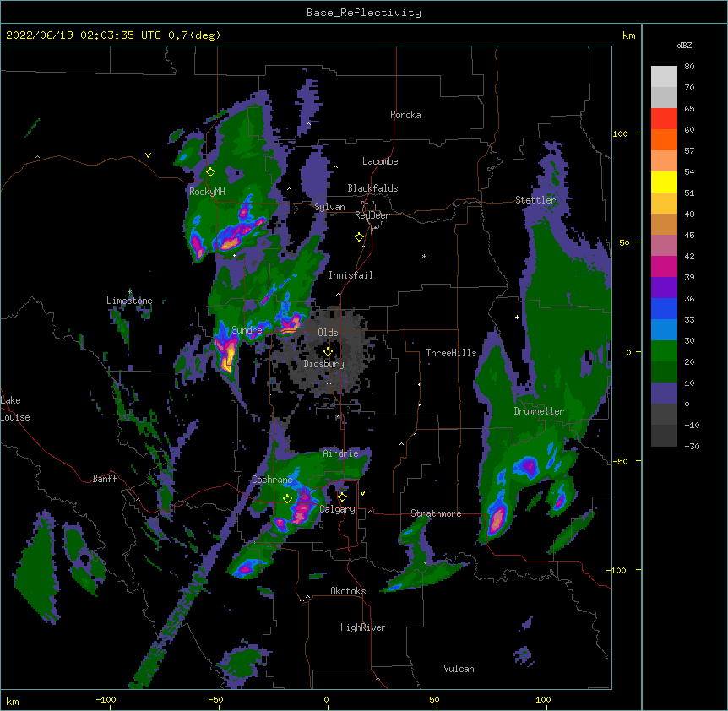Click the yellow diamond marker between Olds and Didsbury
This screenshot has width=728, height=711.
pyautogui.click(x=328, y=352)
